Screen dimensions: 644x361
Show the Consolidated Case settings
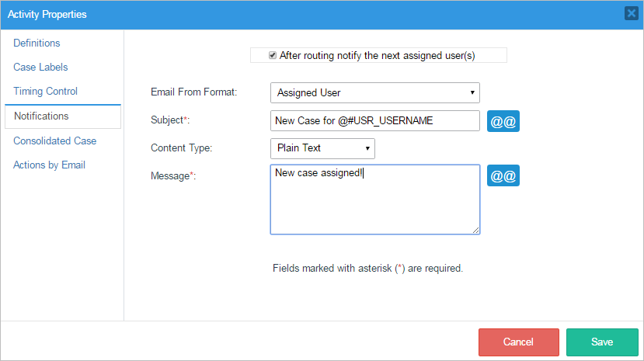click(x=54, y=141)
